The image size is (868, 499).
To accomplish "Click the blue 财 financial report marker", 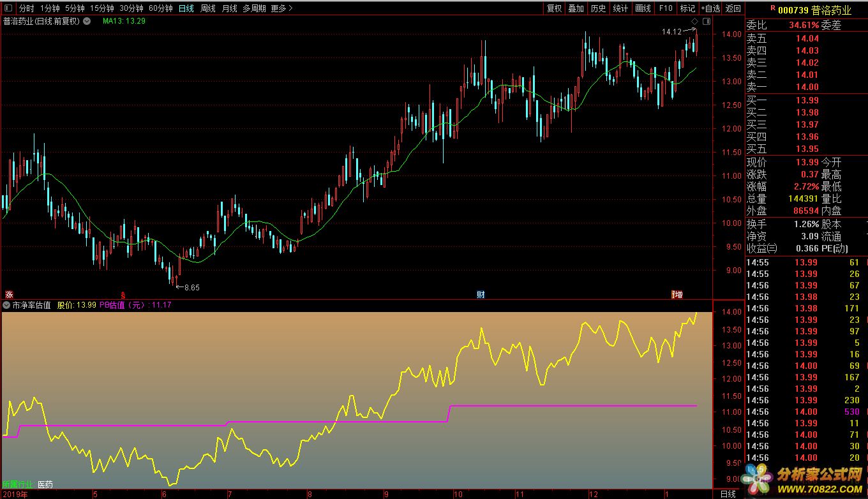I will 481,294.
